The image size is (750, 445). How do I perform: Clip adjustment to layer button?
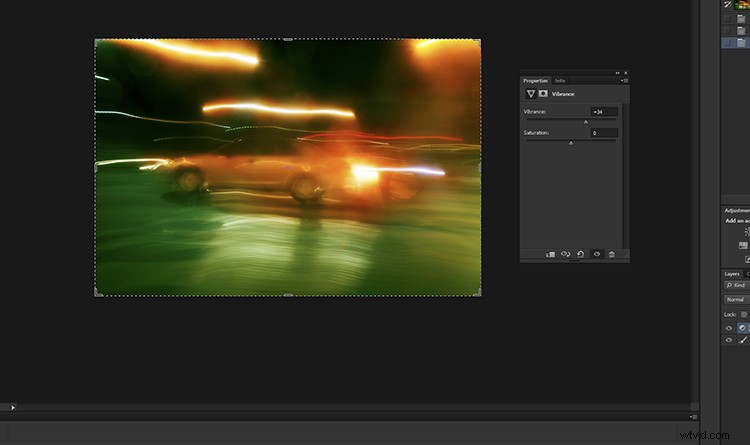point(551,254)
